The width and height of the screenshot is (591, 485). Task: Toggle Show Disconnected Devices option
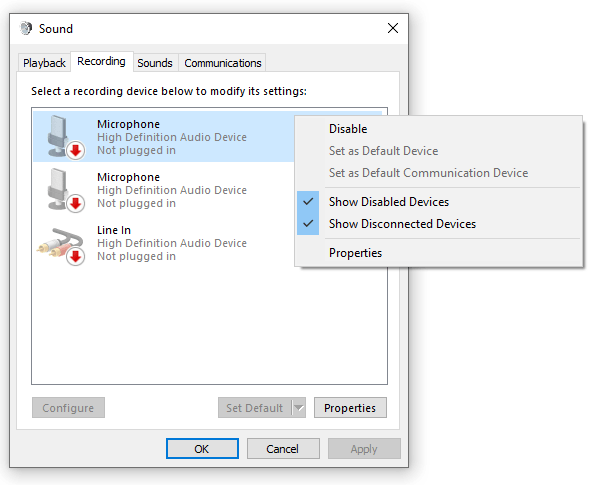coord(439,224)
